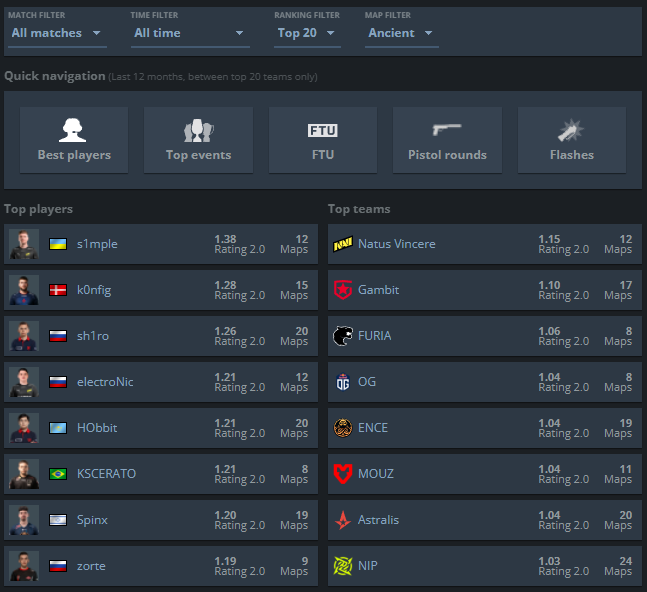The width and height of the screenshot is (647, 592).
Task: Open zorte's player profile link
Action: point(91,566)
